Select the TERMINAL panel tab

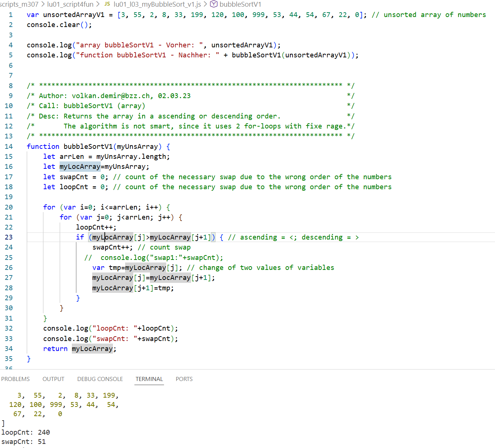tap(149, 379)
